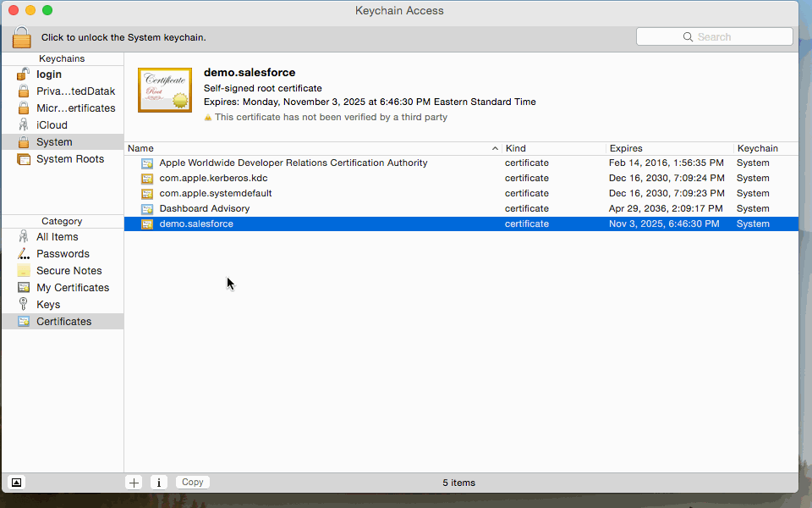Click the lock icon to unlock System keychain
Viewport: 812px width, 508px height.
click(x=22, y=37)
